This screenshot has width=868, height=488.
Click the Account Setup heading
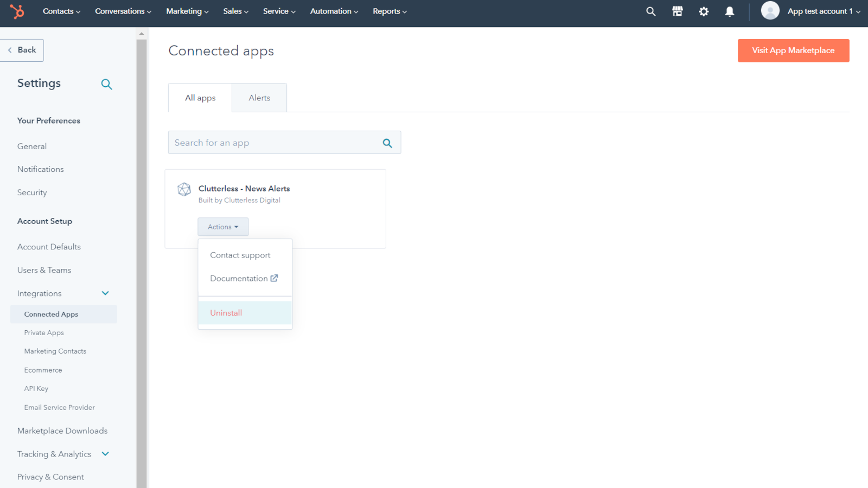click(44, 221)
